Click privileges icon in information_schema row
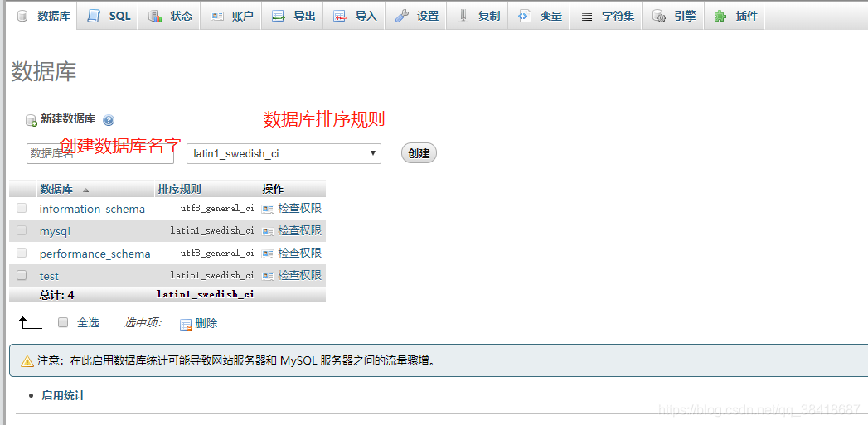The image size is (868, 425). [268, 209]
